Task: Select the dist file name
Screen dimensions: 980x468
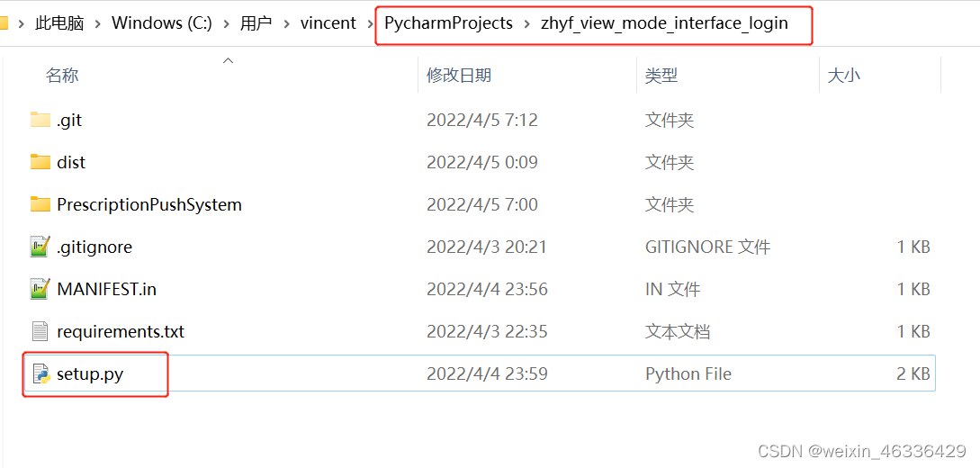Action: point(70,163)
